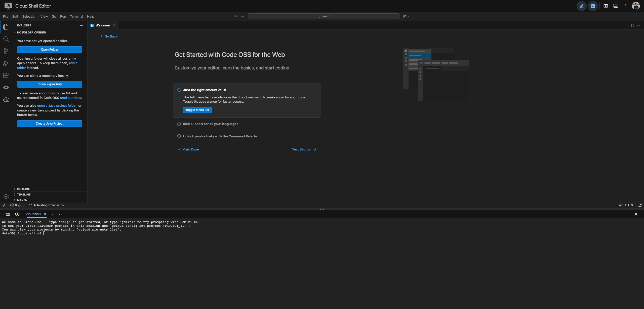This screenshot has width=644, height=309.
Task: Split the editor to the right
Action: [631, 25]
